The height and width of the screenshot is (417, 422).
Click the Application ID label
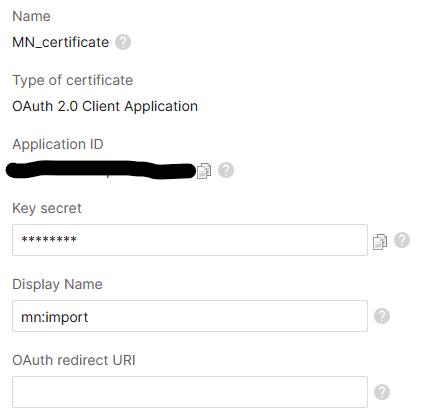point(58,145)
